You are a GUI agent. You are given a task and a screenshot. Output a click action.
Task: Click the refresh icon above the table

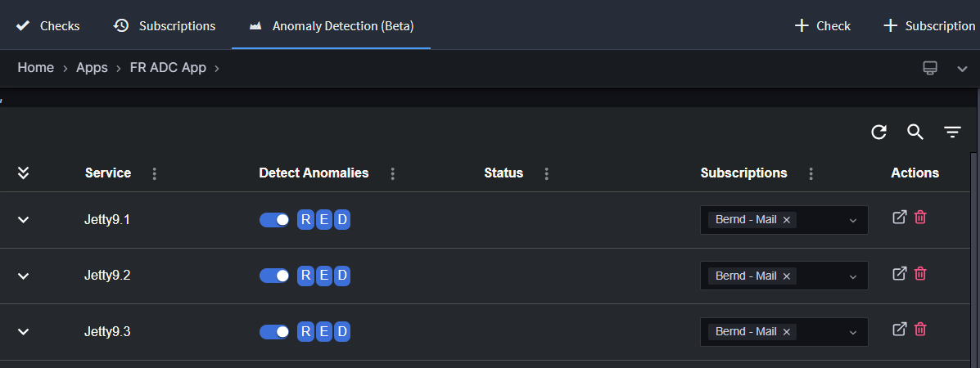pos(878,132)
